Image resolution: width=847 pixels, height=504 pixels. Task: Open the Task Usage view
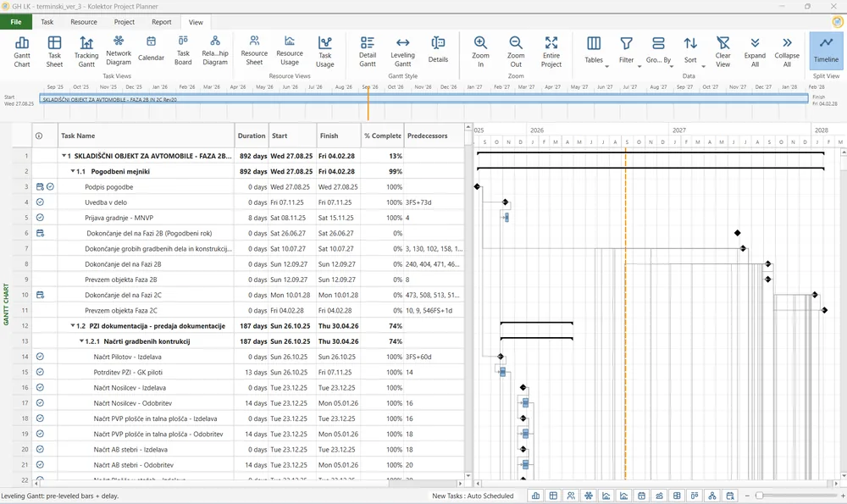pyautogui.click(x=324, y=52)
